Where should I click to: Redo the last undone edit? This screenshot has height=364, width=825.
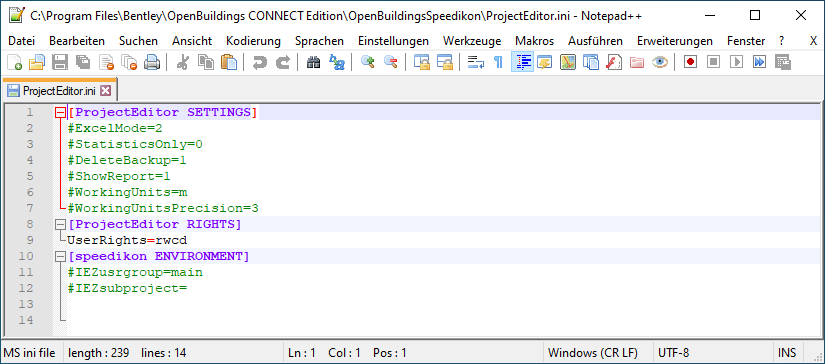(283, 63)
